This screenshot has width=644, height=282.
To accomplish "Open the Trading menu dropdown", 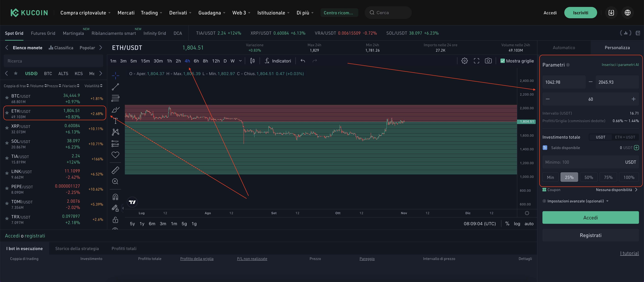I will click(x=151, y=13).
